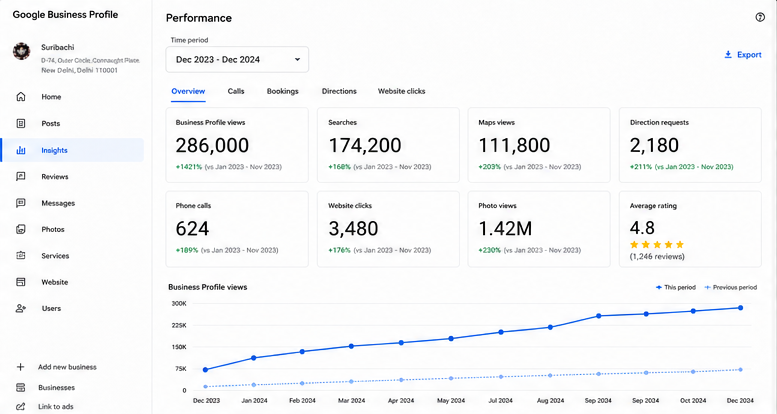Click the Insights bar chart icon

21,150
